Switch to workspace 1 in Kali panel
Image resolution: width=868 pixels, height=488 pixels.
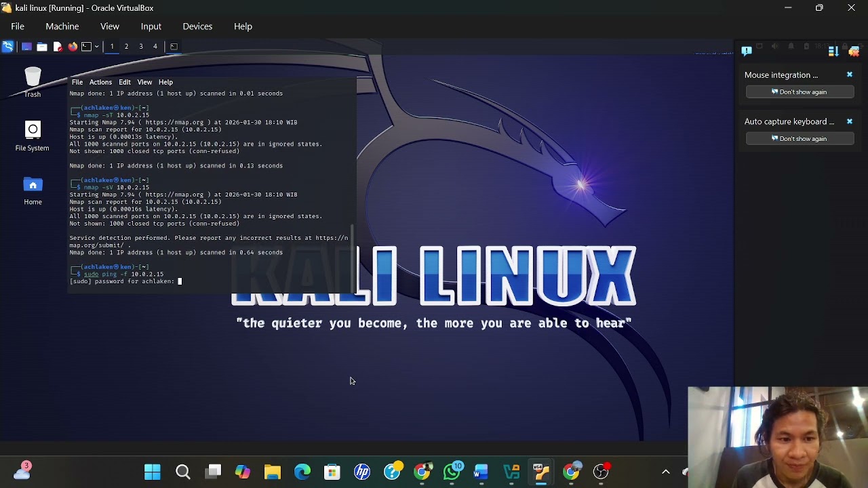(x=112, y=46)
